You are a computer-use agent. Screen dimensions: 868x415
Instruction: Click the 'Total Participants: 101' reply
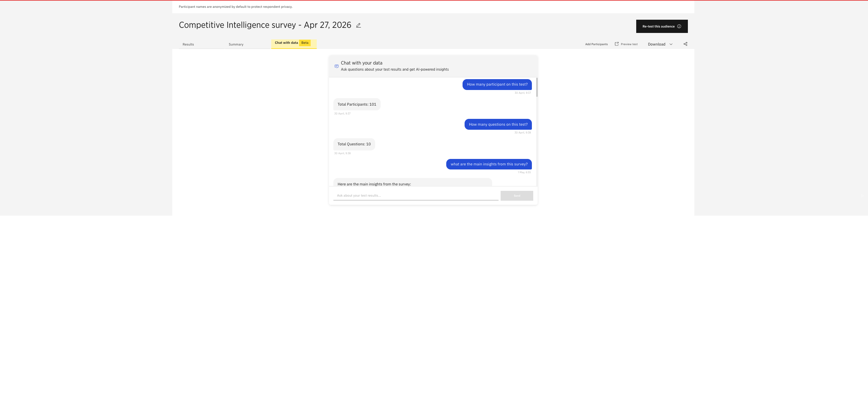tap(357, 105)
